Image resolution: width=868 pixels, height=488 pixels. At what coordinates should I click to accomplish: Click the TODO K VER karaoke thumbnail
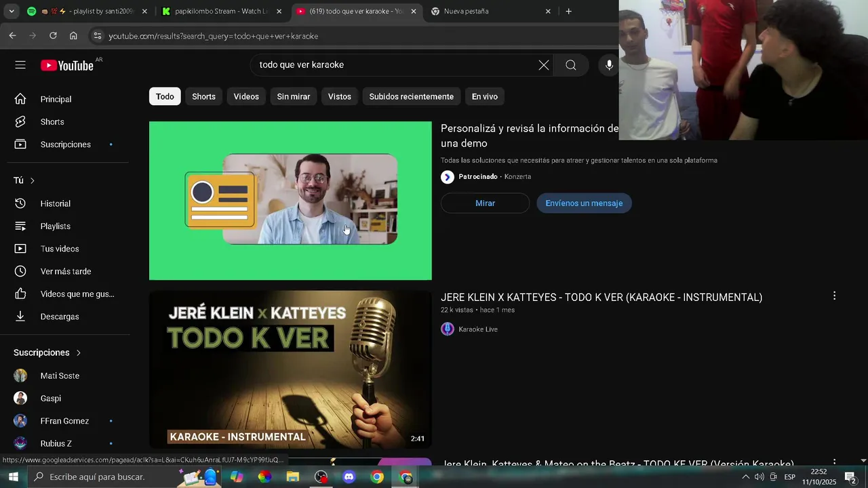pyautogui.click(x=290, y=370)
